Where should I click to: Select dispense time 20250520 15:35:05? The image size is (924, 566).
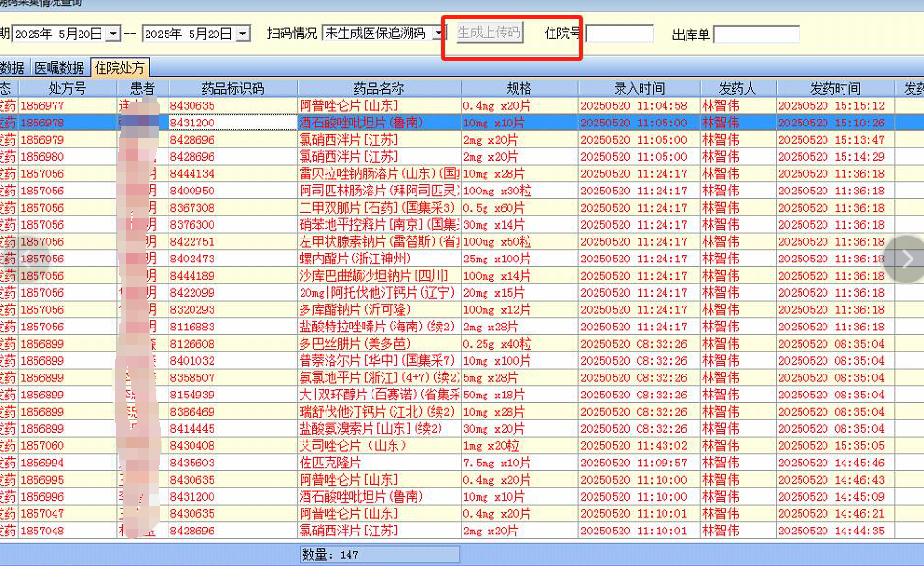point(835,445)
